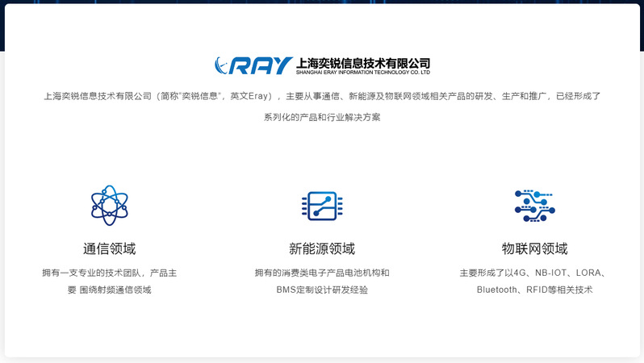644x363 pixels.
Task: Click the text BMS定制设计研发经验
Action: [322, 290]
